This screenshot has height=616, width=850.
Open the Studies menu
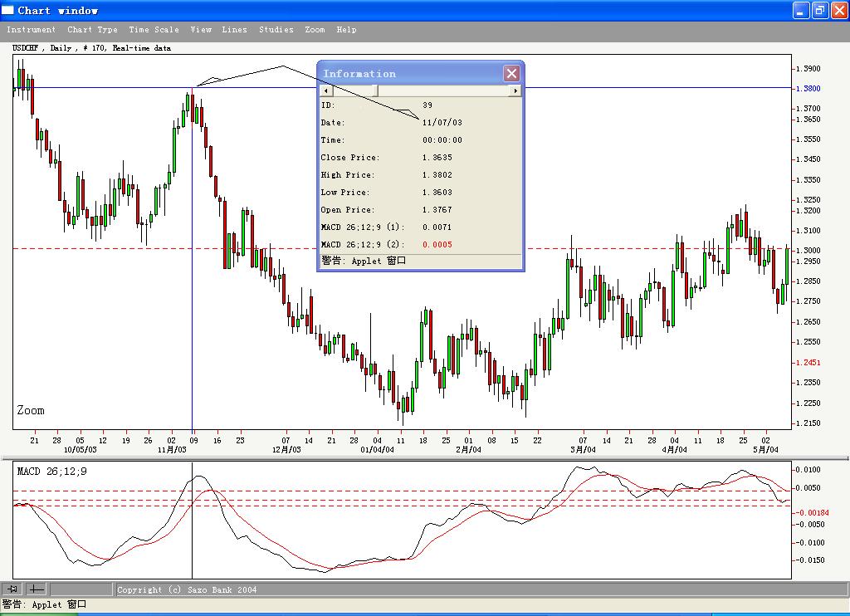(276, 30)
